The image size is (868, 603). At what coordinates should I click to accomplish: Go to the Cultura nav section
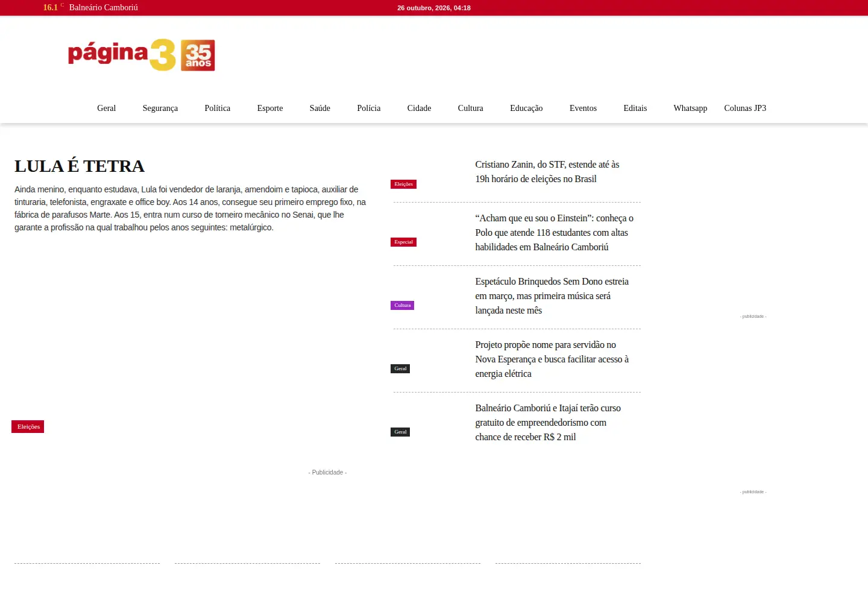point(471,109)
